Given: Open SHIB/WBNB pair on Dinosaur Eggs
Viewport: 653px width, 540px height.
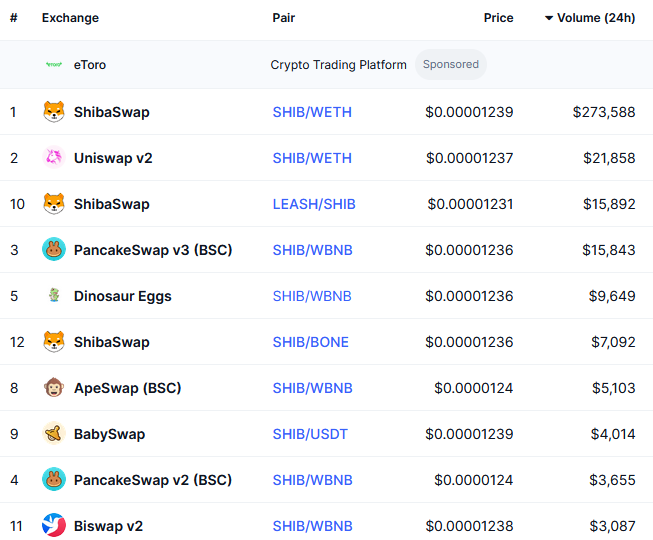Looking at the screenshot, I should [x=312, y=296].
